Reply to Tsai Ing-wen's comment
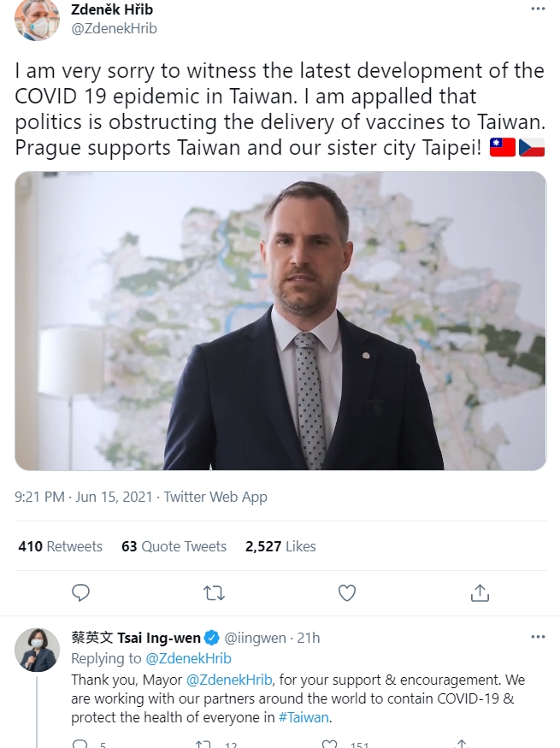 click(80, 745)
